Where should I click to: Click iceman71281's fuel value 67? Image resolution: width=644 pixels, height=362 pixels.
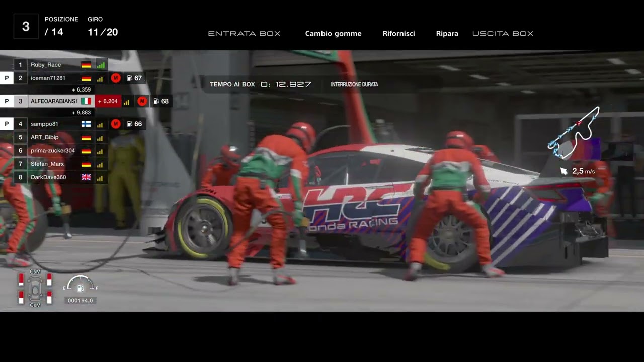coord(138,78)
